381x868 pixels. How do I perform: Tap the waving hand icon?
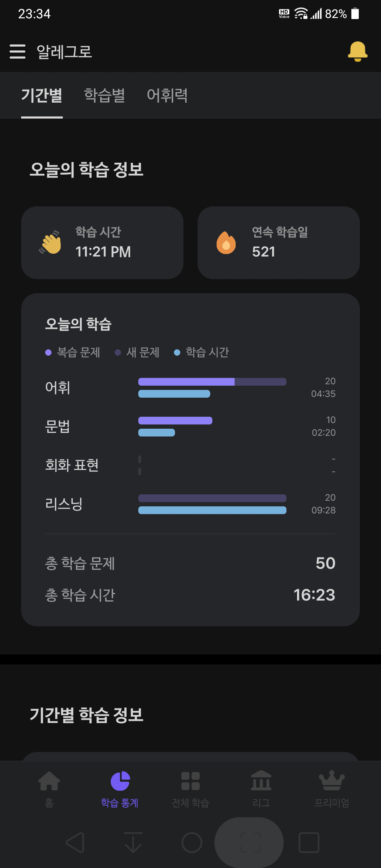(x=50, y=242)
